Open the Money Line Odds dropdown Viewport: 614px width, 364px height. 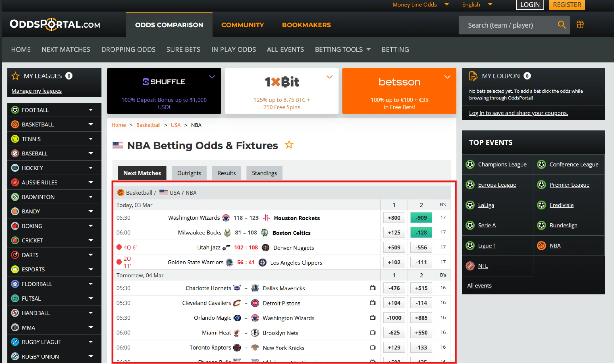(x=420, y=4)
